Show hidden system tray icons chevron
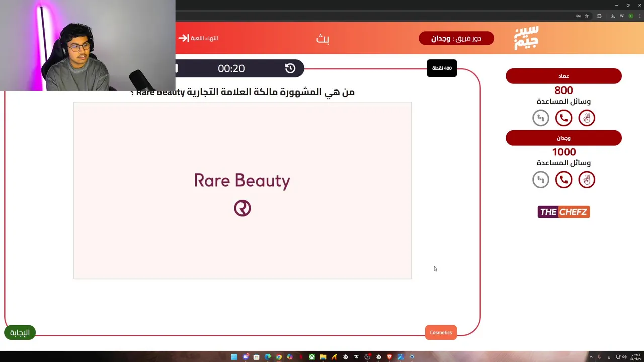The width and height of the screenshot is (644, 362). [x=591, y=357]
